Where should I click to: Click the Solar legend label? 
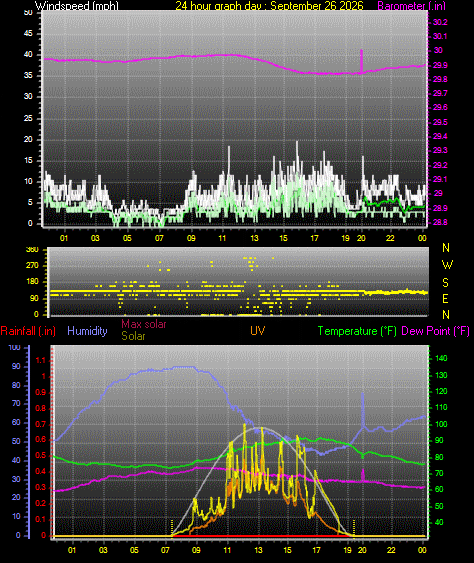click(133, 336)
